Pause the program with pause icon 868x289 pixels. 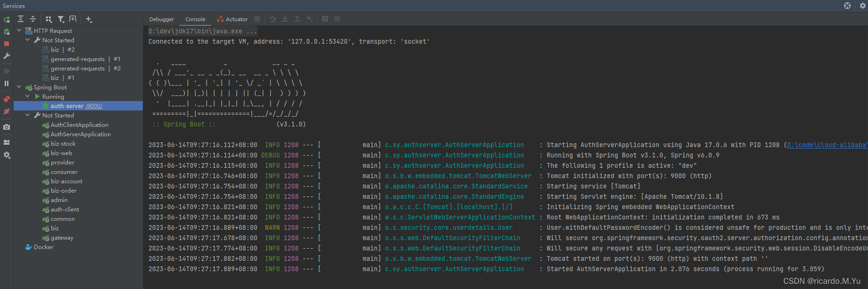(7, 83)
